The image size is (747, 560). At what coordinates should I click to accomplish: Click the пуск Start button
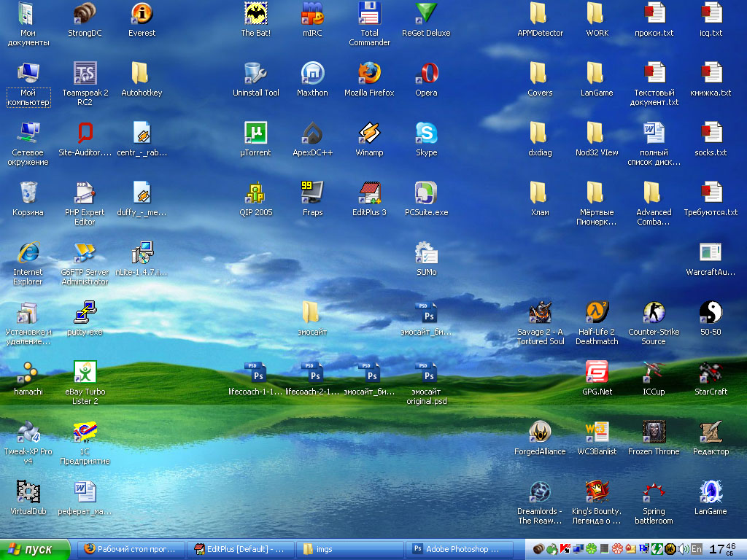36,549
